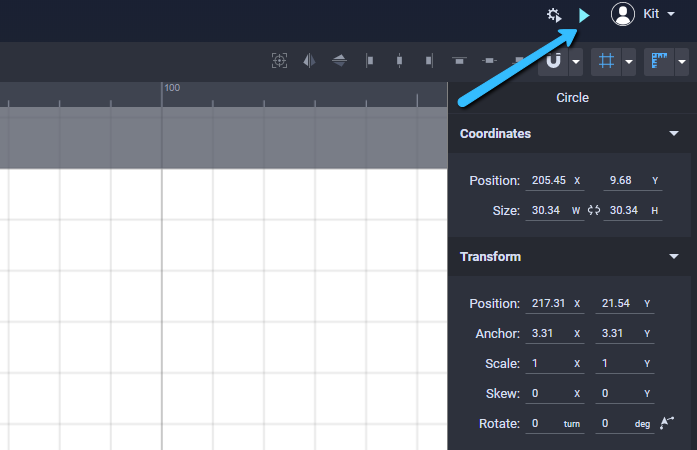Click the center on canvas target icon
Image resolution: width=697 pixels, height=450 pixels.
click(280, 60)
